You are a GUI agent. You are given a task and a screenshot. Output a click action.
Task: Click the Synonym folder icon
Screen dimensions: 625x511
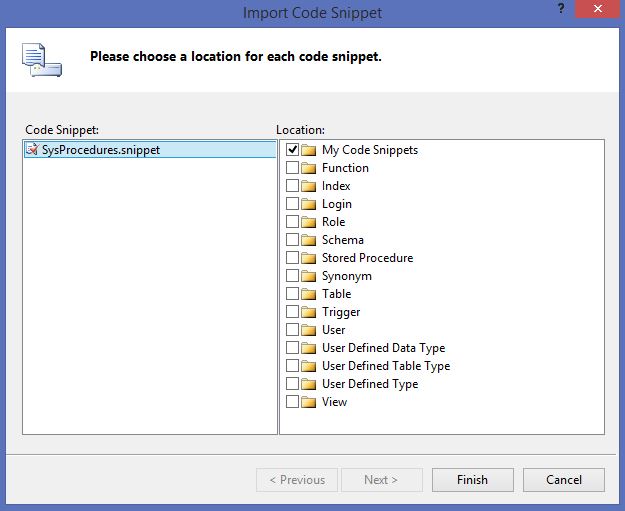309,276
